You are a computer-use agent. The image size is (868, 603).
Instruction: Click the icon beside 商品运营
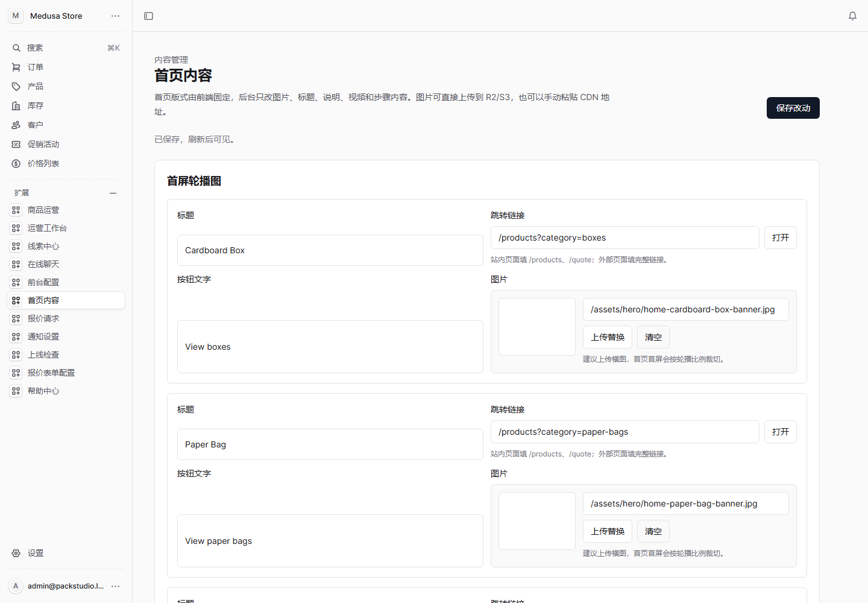point(16,210)
